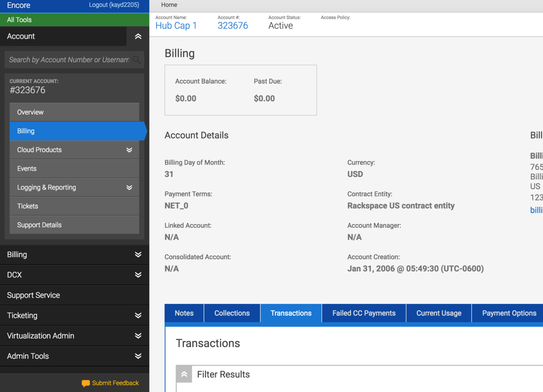
Task: Open the Overview account page
Action: [75, 112]
